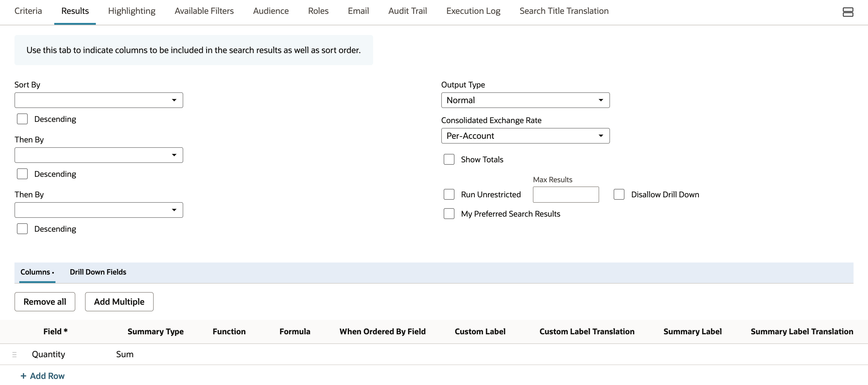
Task: Go to the Available Filters tab
Action: point(204,11)
